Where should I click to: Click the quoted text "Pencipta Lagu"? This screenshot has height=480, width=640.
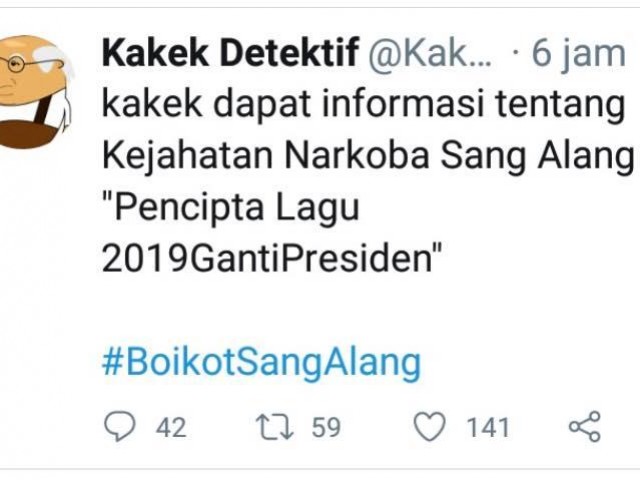click(230, 210)
